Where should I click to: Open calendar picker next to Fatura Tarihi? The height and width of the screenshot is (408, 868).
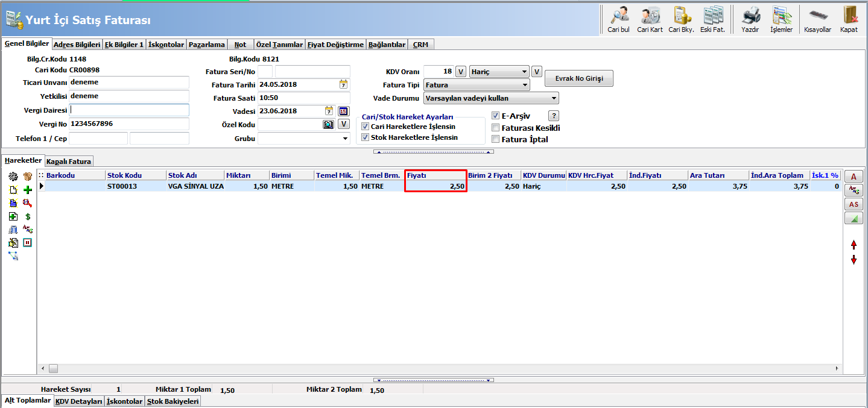click(x=344, y=84)
